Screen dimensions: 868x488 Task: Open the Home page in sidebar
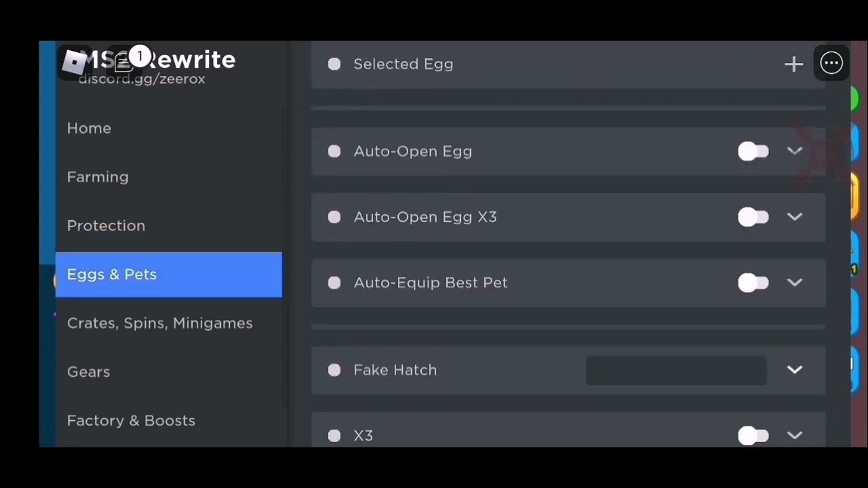[89, 128]
